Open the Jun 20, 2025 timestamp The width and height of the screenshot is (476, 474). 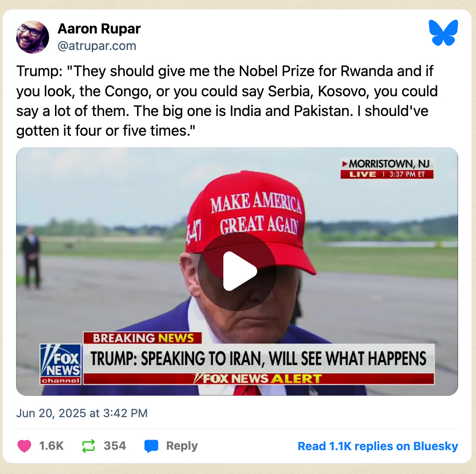click(x=82, y=413)
